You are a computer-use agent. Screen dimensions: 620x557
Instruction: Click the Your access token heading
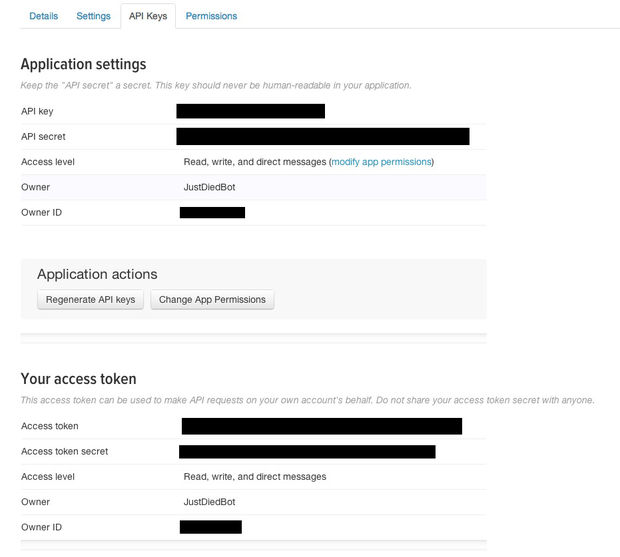point(79,379)
